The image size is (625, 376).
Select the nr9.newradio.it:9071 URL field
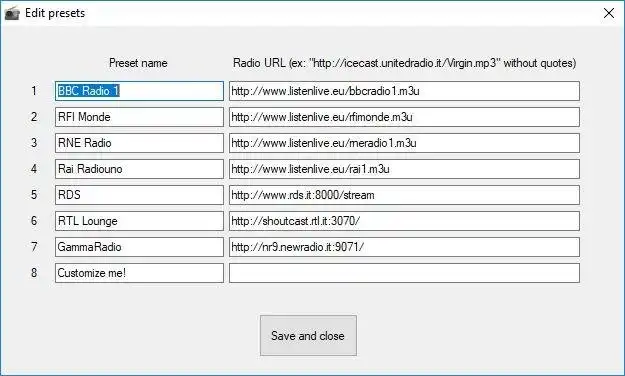pos(404,247)
